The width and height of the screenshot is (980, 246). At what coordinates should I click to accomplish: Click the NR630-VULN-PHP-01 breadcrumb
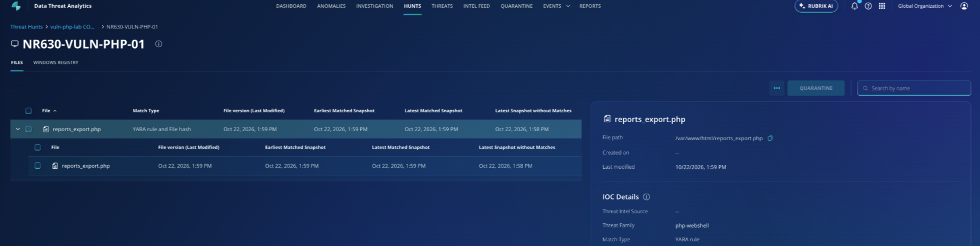coord(132,26)
